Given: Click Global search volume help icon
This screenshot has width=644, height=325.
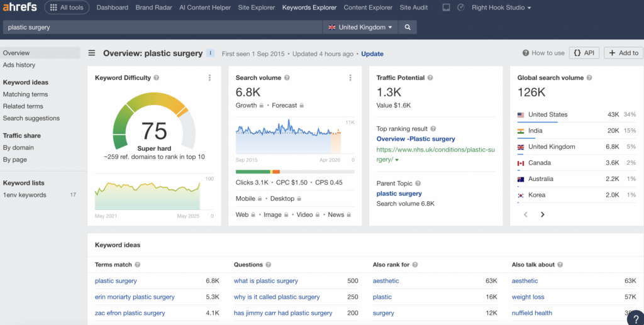Looking at the screenshot, I should tap(589, 77).
